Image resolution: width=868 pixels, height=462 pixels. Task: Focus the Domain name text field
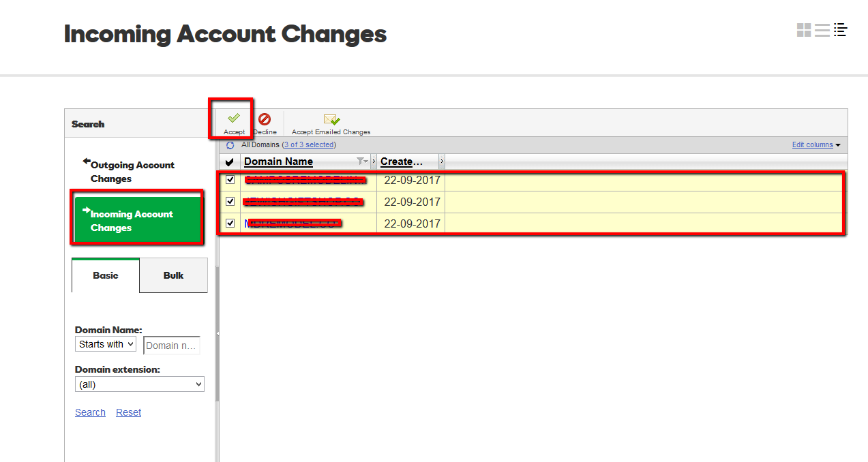coord(172,345)
